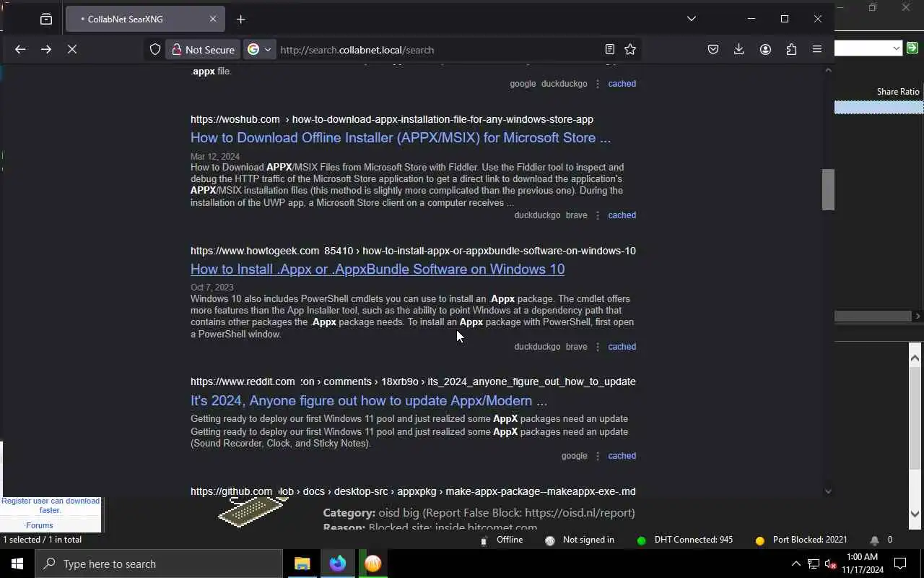Toggle reader view icon
The image size is (924, 578).
(610, 50)
